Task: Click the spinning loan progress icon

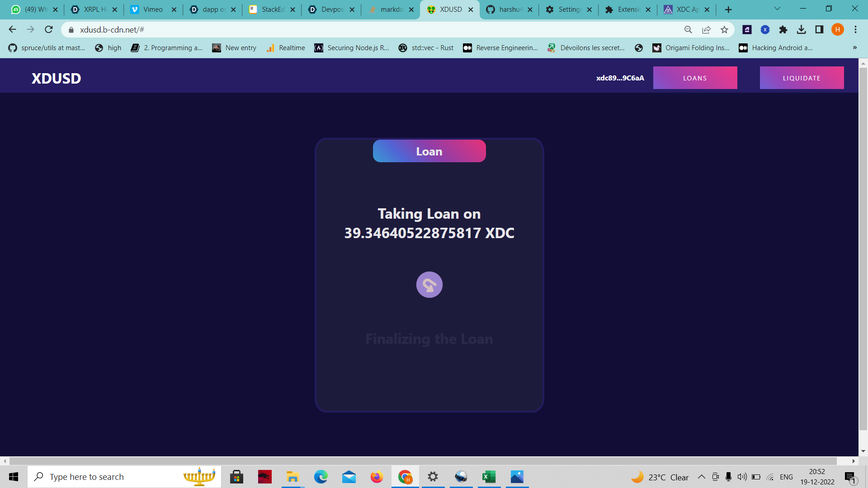Action: 429,285
